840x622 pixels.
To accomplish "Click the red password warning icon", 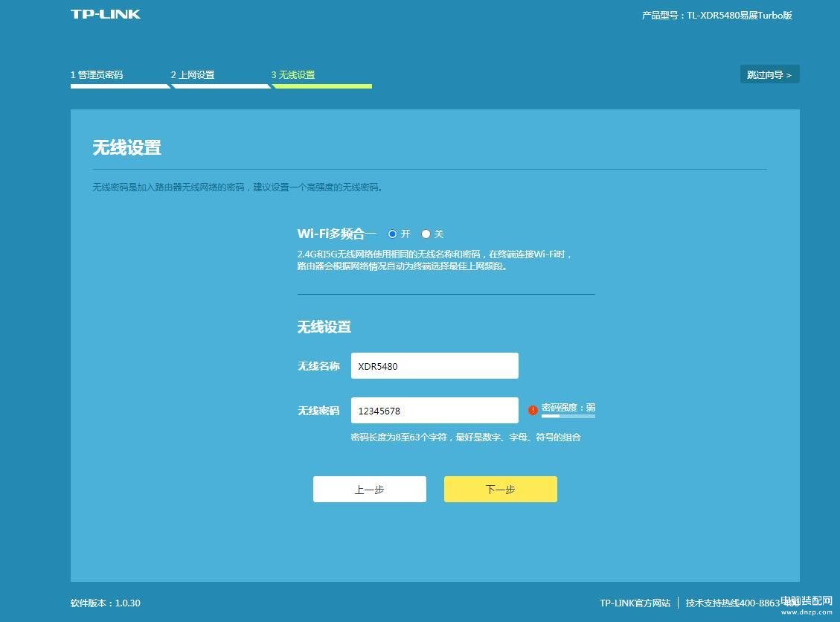I will click(533, 411).
